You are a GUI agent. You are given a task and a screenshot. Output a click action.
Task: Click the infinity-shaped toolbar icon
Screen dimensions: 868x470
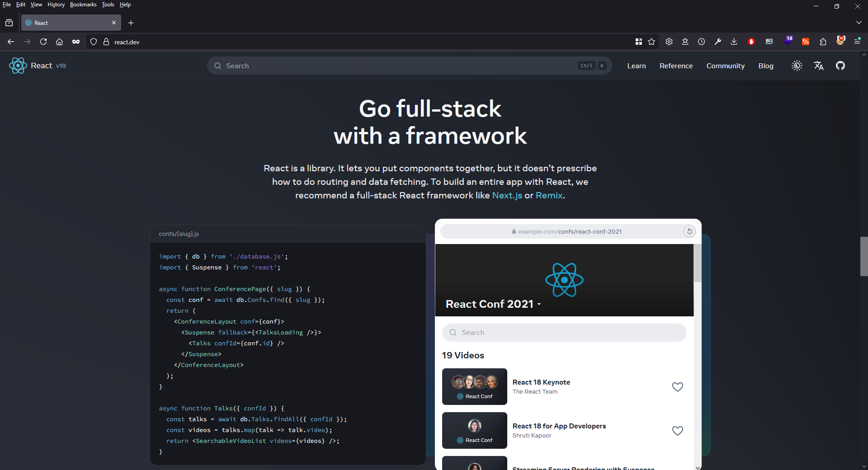click(76, 42)
